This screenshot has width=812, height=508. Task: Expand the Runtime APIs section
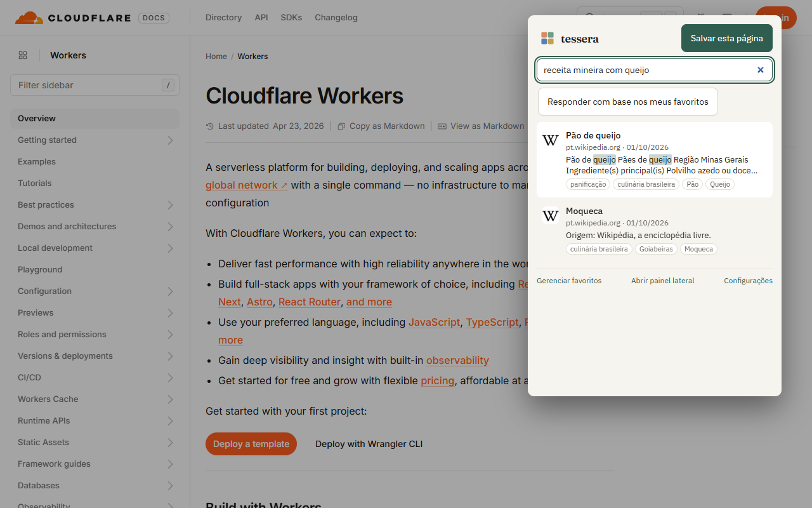[x=170, y=421]
